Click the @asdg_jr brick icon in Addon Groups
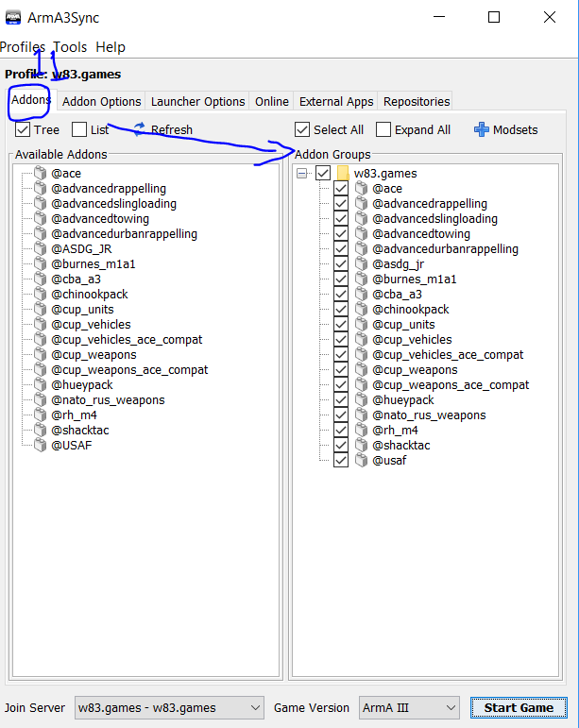The width and height of the screenshot is (579, 728). (x=361, y=263)
